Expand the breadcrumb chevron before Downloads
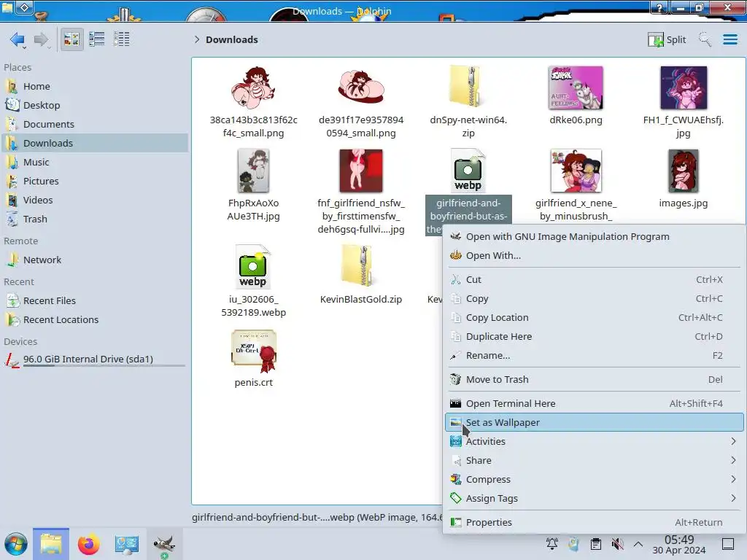This screenshot has width=747, height=560. (x=197, y=39)
